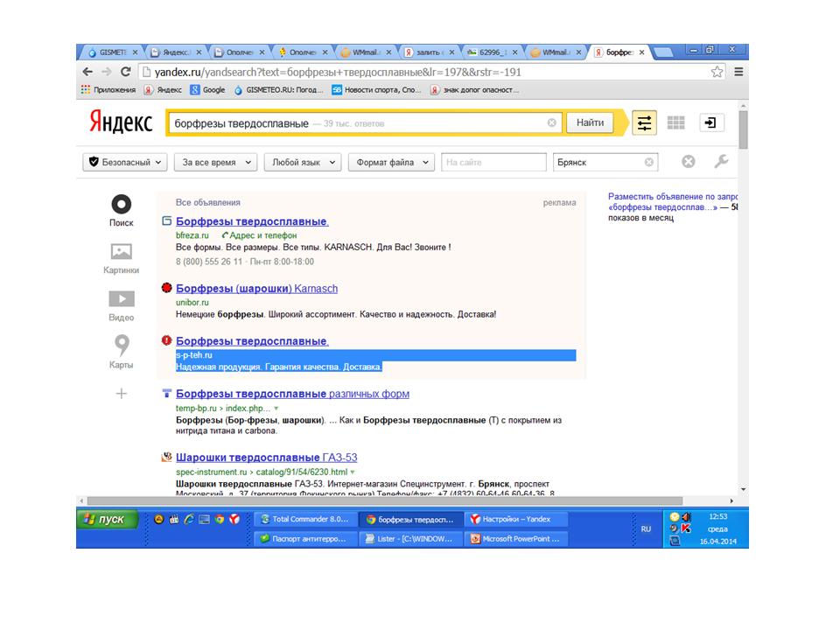
Task: Open Настройки Yandex taskbar item
Action: 514,519
